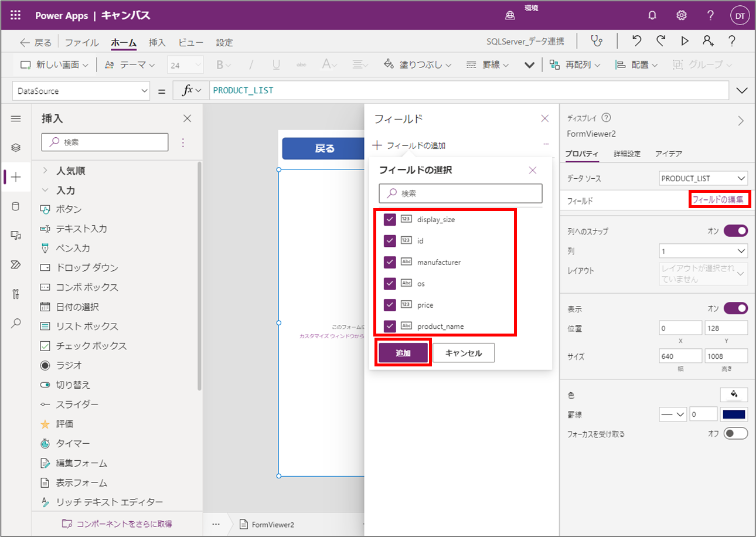756x537 pixels.
Task: Uncheck the os field checkbox
Action: pyautogui.click(x=390, y=283)
